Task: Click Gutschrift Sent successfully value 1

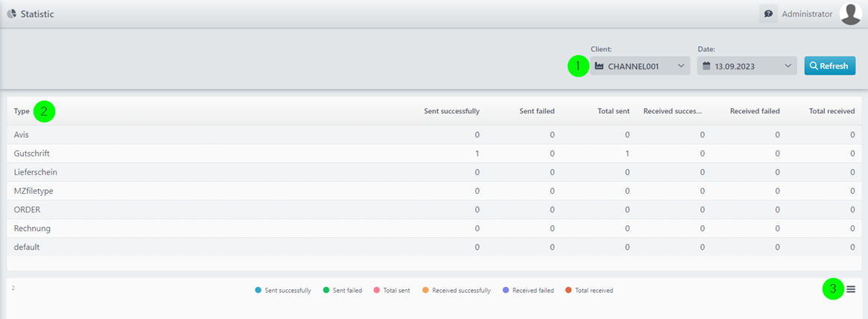Action: point(477,154)
